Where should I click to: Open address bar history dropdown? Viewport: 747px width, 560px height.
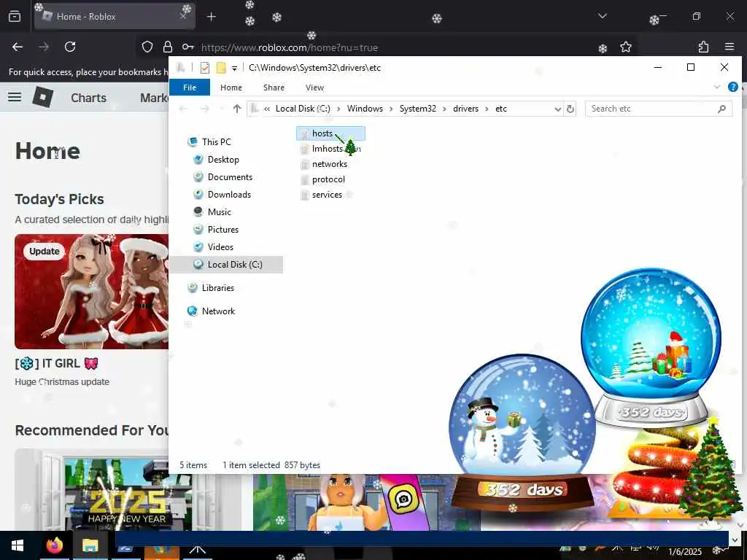tap(558, 109)
